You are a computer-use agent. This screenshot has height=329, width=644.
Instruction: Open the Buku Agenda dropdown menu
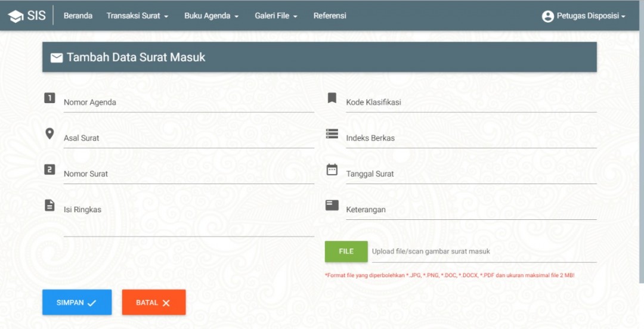pyautogui.click(x=211, y=16)
